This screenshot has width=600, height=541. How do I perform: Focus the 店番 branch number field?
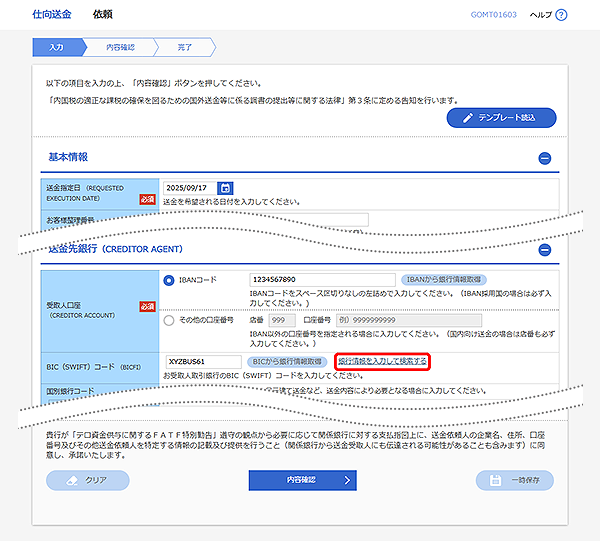(282, 320)
